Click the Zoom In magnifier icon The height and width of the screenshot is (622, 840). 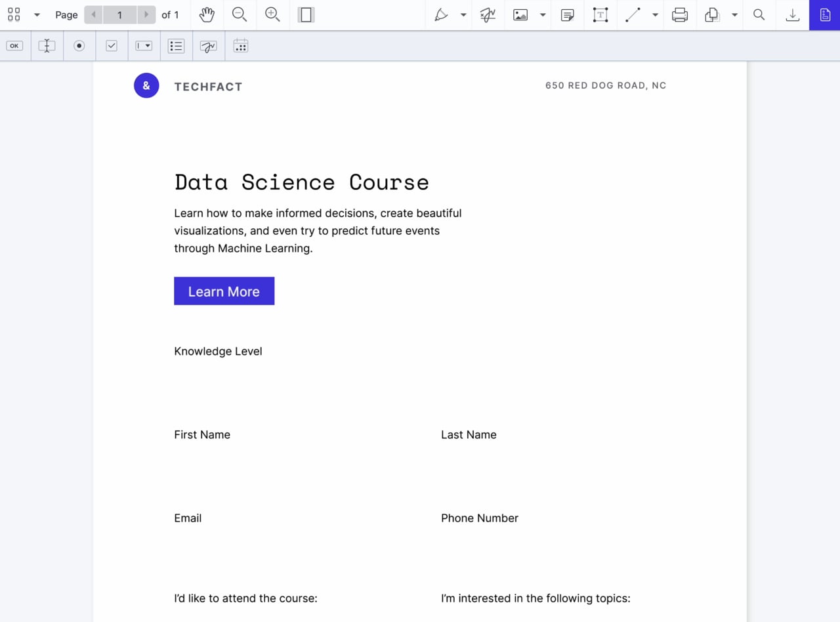pos(272,14)
